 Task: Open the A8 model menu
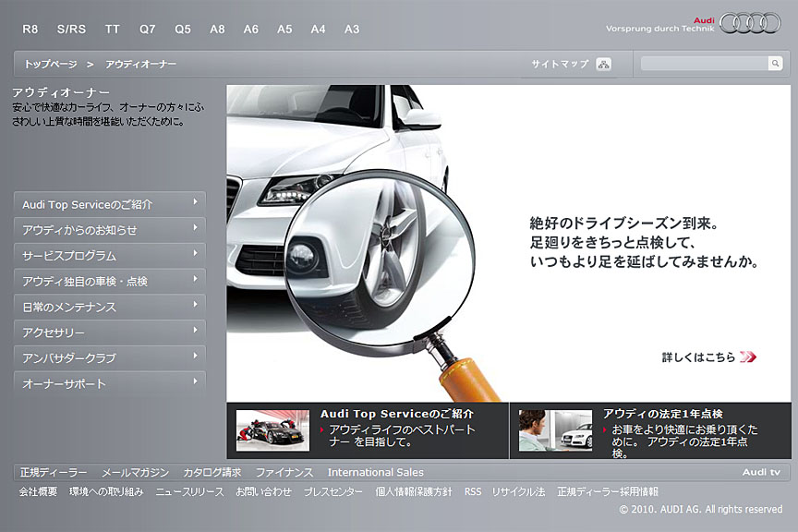(x=217, y=29)
